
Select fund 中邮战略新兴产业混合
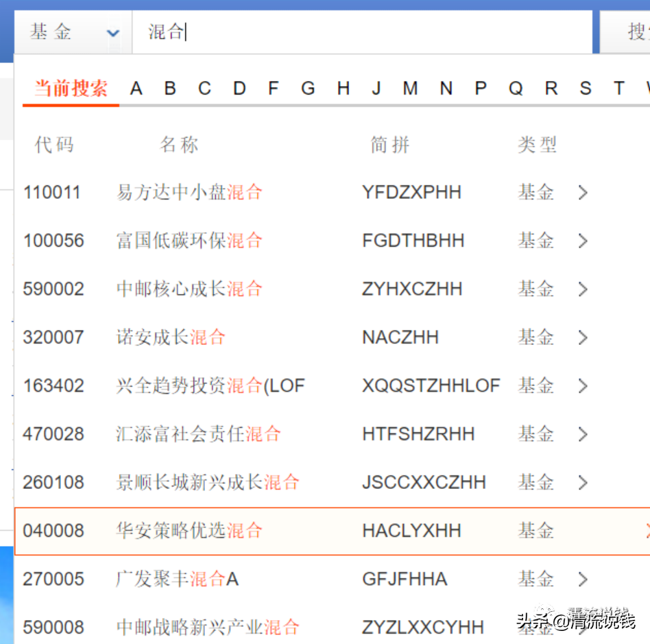coord(208,628)
